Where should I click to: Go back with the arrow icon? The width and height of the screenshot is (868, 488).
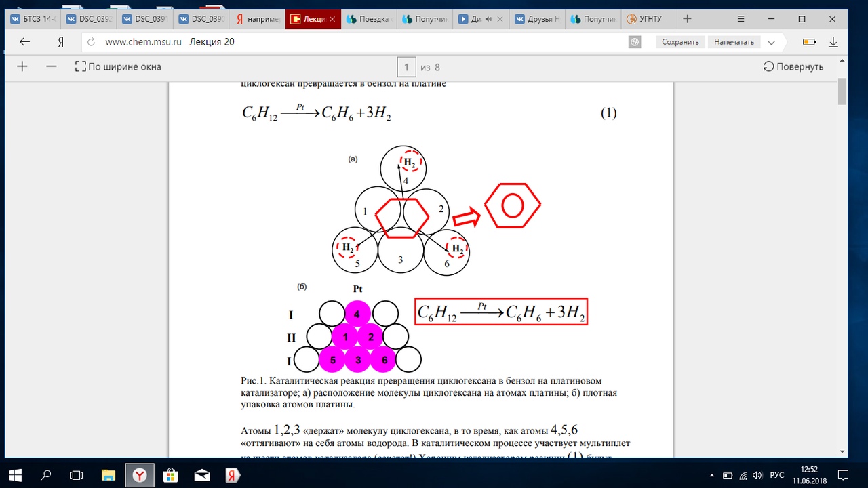[25, 41]
